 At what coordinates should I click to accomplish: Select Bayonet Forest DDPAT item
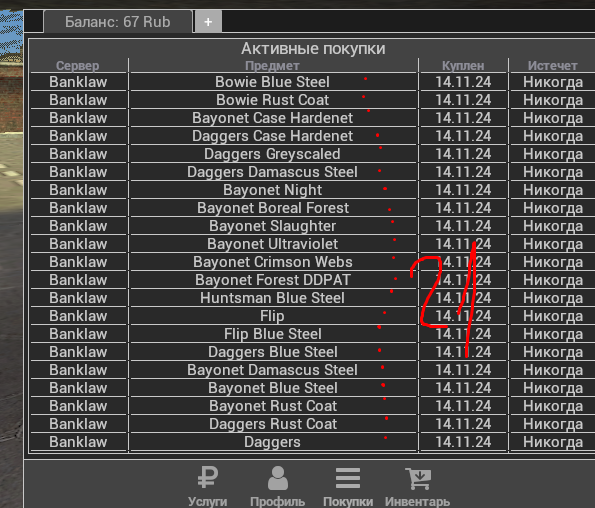click(x=272, y=280)
